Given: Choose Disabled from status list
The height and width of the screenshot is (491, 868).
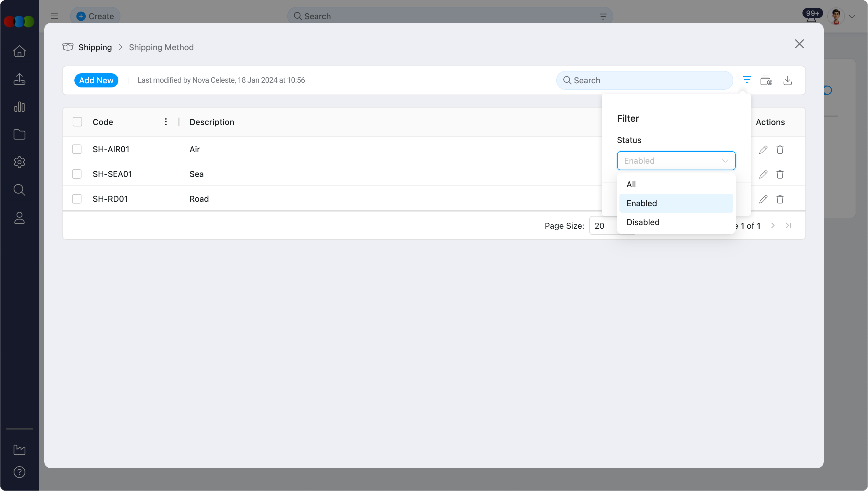Looking at the screenshot, I should (x=642, y=222).
